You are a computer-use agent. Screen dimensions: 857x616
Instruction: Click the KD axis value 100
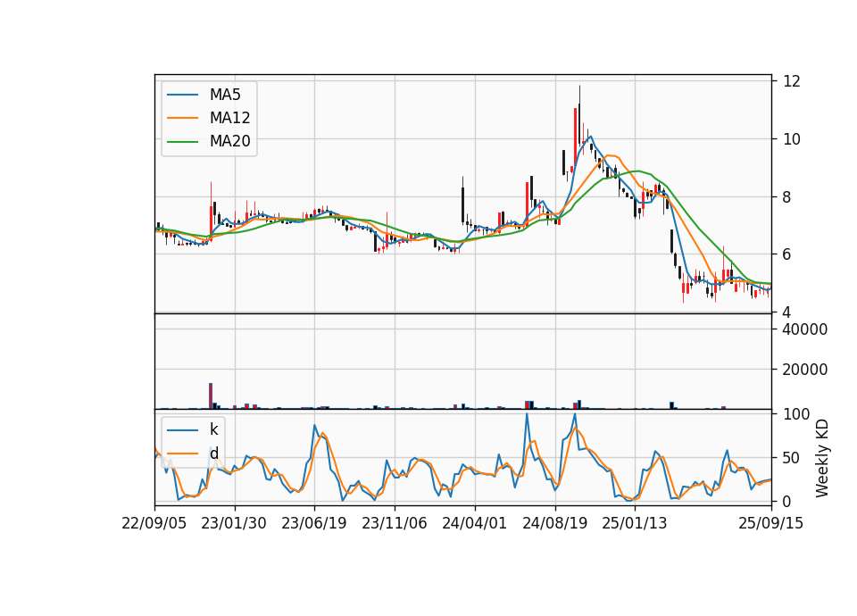tap(796, 414)
